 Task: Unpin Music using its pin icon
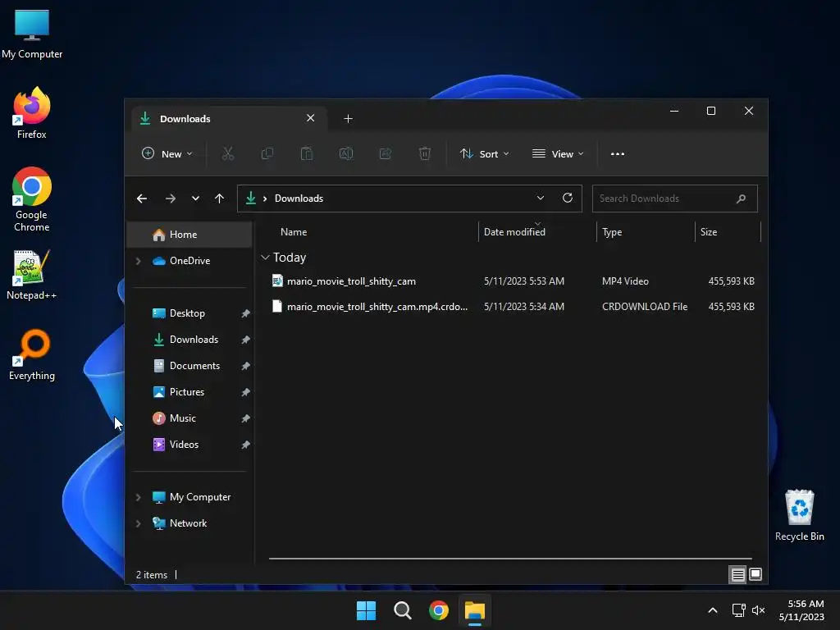pyautogui.click(x=245, y=418)
